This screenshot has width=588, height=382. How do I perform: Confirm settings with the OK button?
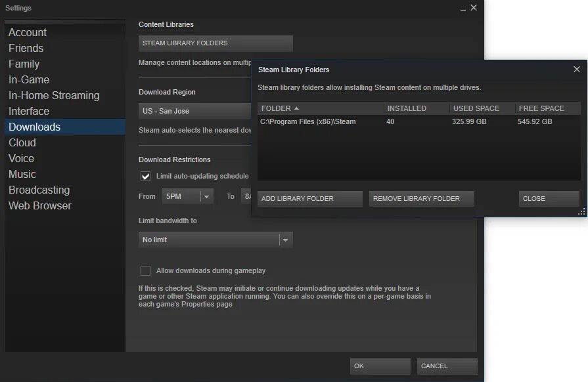click(x=380, y=366)
